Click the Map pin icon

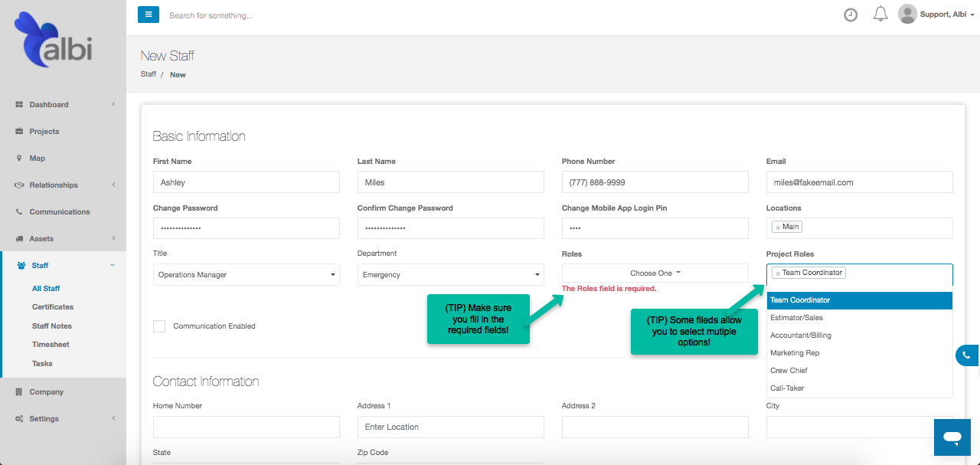[19, 158]
